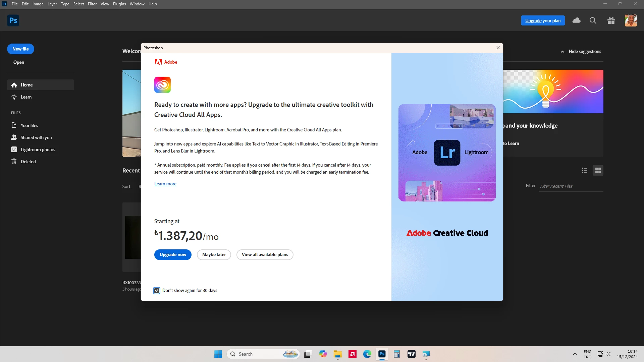Click the user profile avatar
This screenshot has width=644, height=362.
tap(631, 20)
